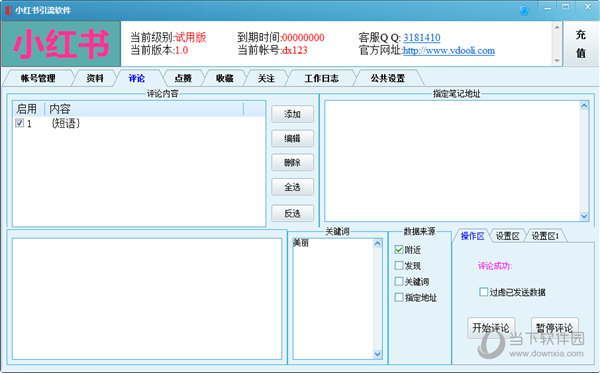The height and width of the screenshot is (373, 600).
Task: Click the 评论成功 status label
Action: (x=495, y=265)
